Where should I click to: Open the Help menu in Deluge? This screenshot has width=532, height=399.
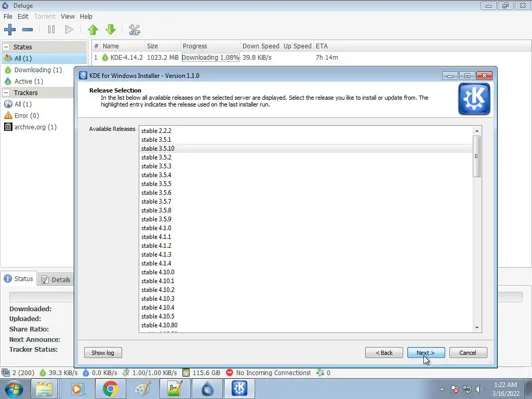[x=86, y=16]
